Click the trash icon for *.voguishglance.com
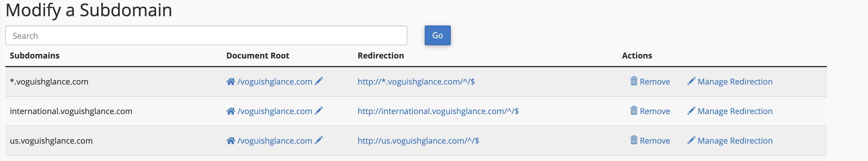 pyautogui.click(x=634, y=81)
